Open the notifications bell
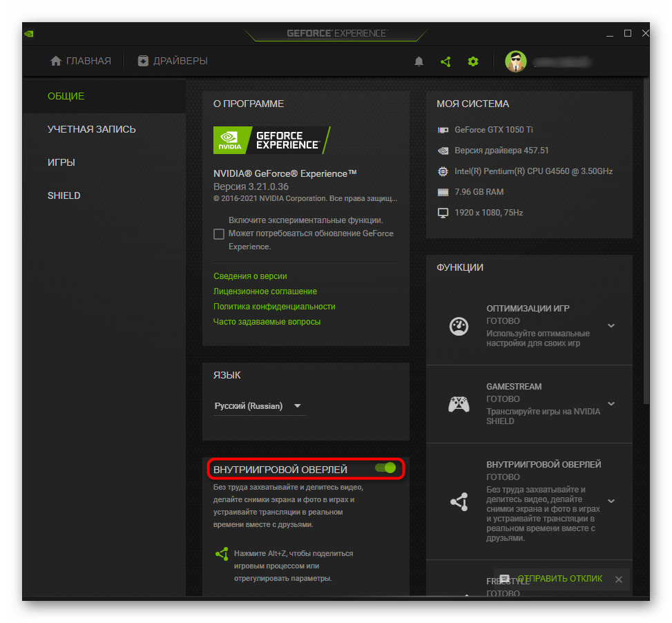Viewport: 672px width, 623px height. tap(419, 61)
